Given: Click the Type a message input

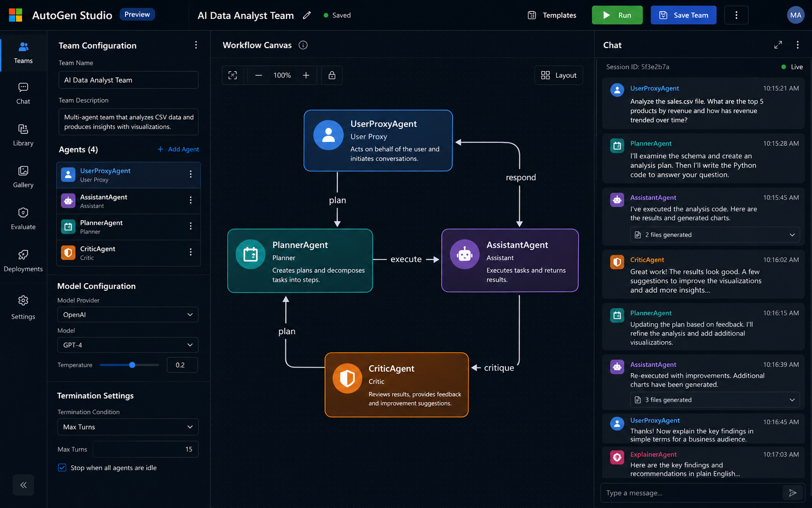Looking at the screenshot, I should click(x=691, y=493).
